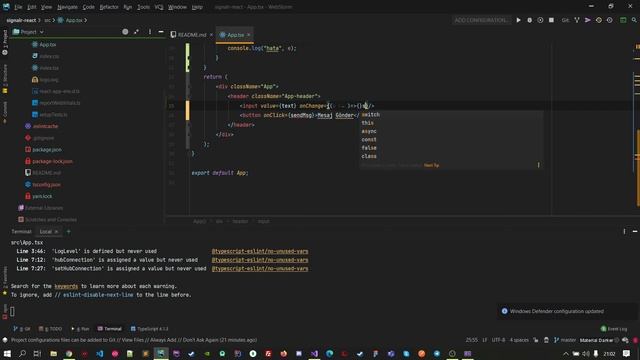Open the Navigate menu
The width and height of the screenshot is (640, 360).
pos(67,7)
